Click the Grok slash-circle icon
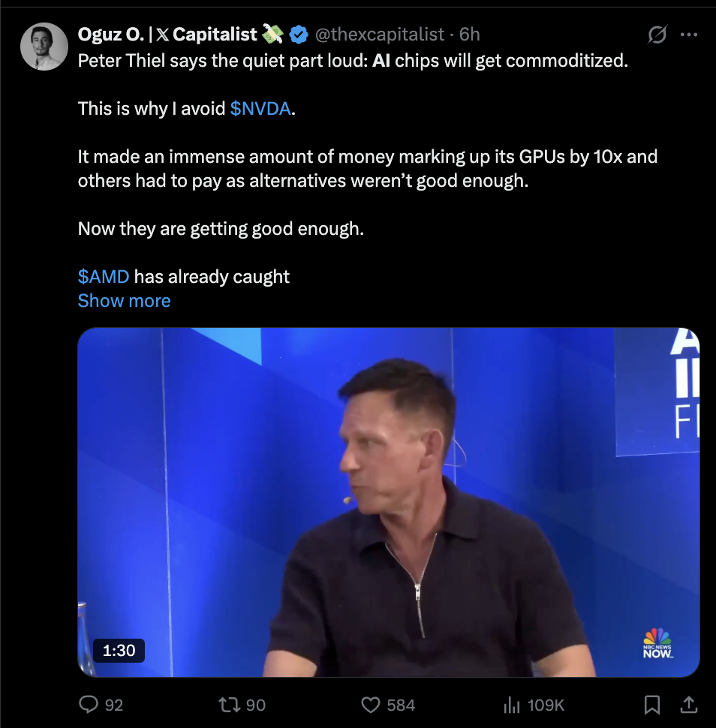The image size is (716, 728). click(657, 35)
